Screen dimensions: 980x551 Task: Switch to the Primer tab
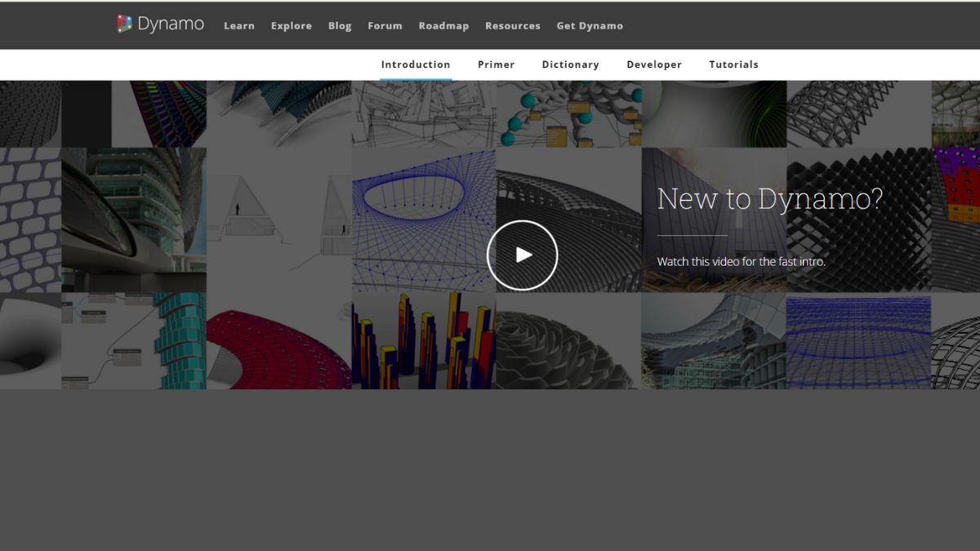pyautogui.click(x=497, y=64)
